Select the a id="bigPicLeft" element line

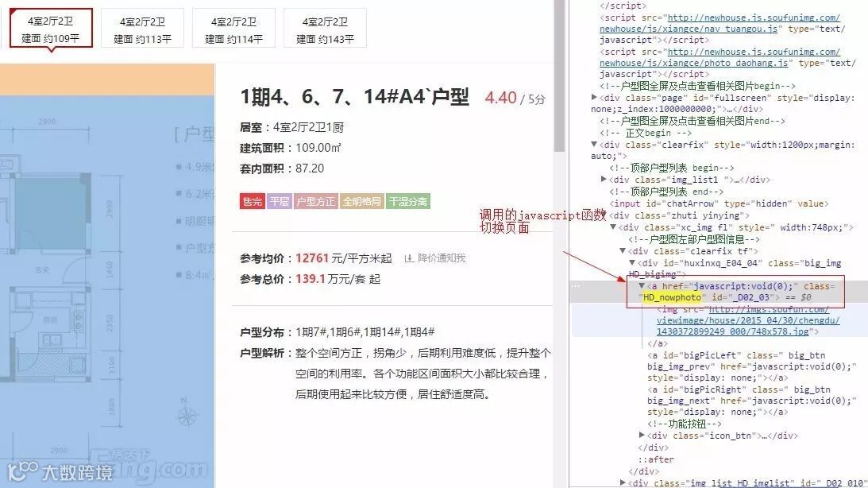[751, 366]
